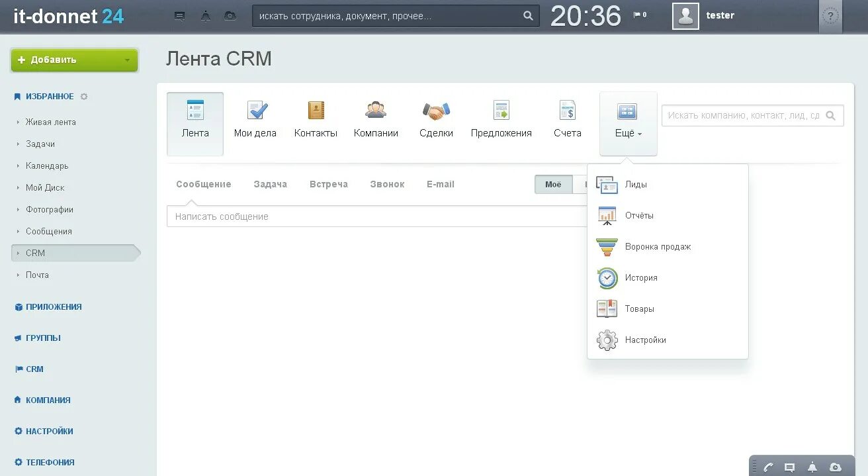868x476 pixels.
Task: Click the 20:36 clock
Action: coord(586,16)
